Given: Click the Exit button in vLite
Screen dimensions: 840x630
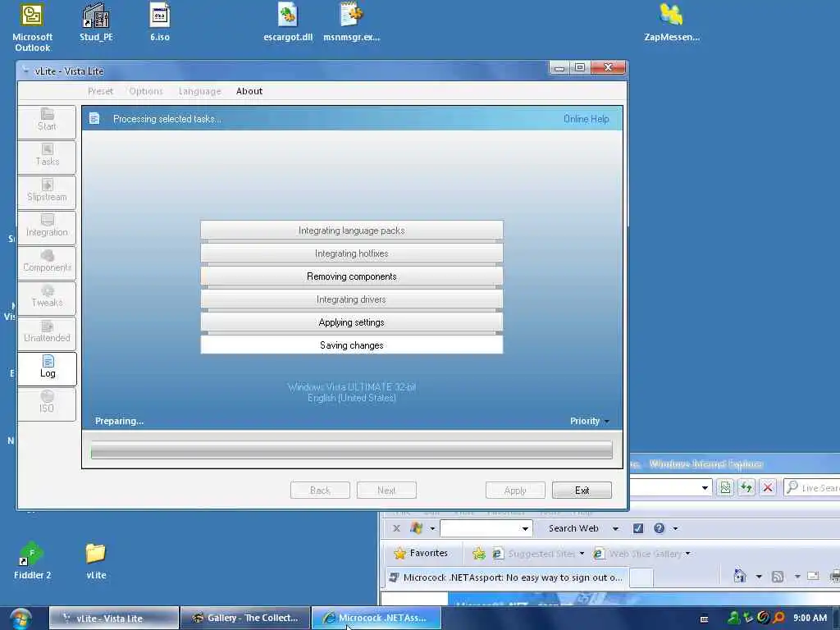Looking at the screenshot, I should 582,491.
